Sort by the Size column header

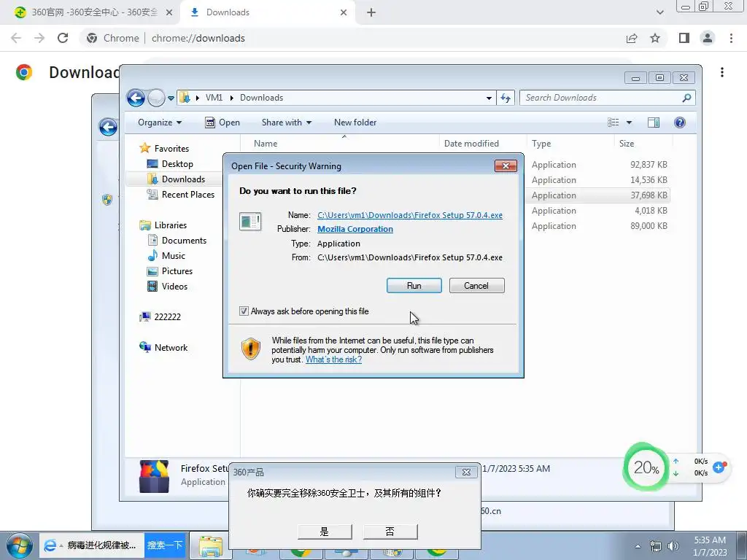(643, 144)
